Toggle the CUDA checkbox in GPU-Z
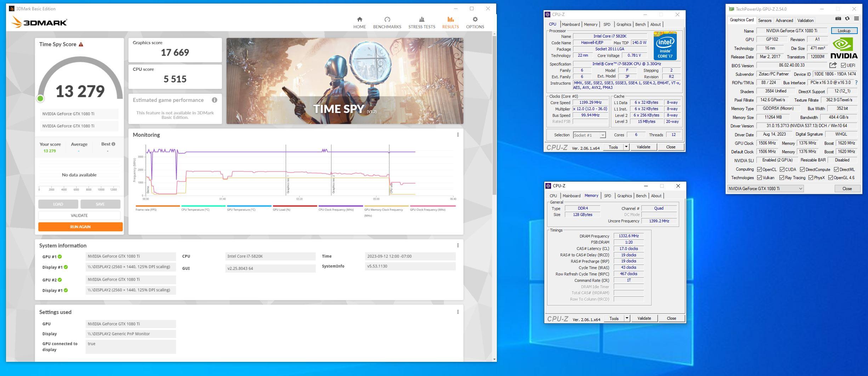 [x=782, y=170]
